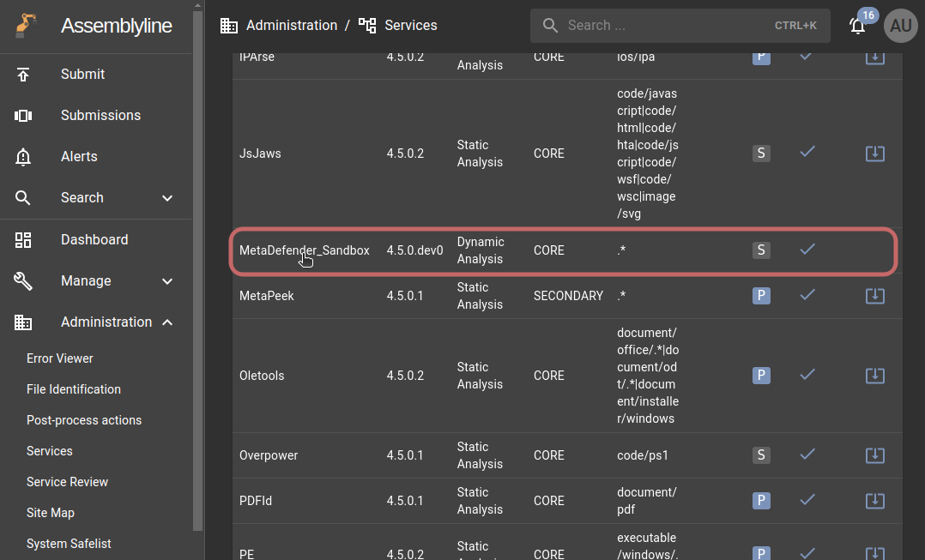Open the PDFId service name
Viewport: 925px width, 560px height.
pos(256,501)
